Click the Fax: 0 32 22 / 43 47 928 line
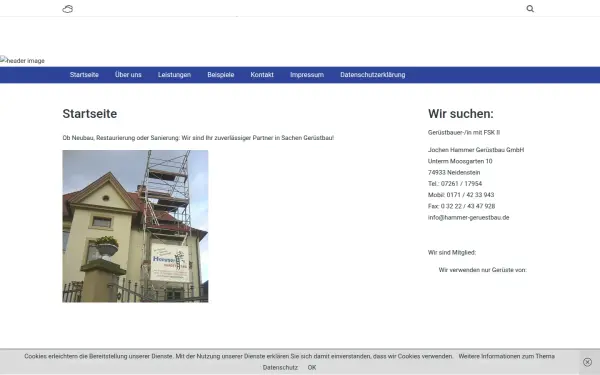The image size is (600, 375). [461, 206]
